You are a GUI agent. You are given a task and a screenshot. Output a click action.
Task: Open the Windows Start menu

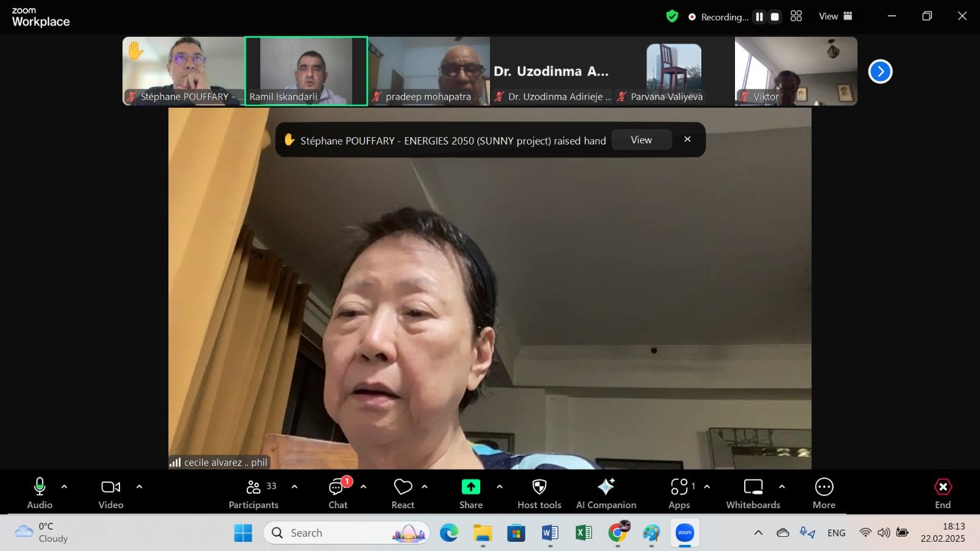[x=243, y=533]
